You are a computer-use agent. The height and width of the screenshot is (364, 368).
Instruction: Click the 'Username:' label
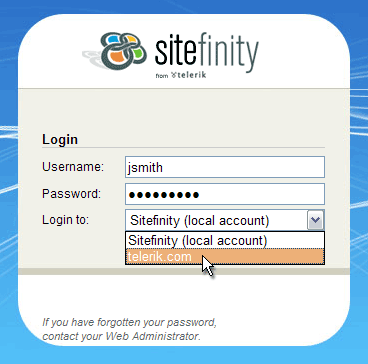click(x=73, y=167)
